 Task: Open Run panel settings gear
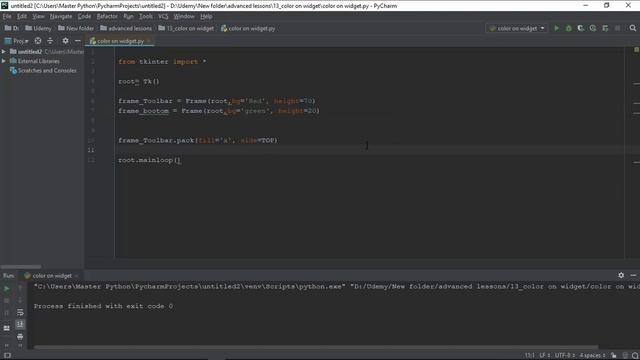(621, 276)
